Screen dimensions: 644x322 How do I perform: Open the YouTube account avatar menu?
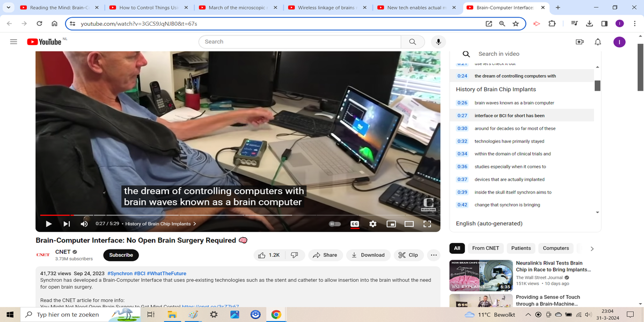619,42
